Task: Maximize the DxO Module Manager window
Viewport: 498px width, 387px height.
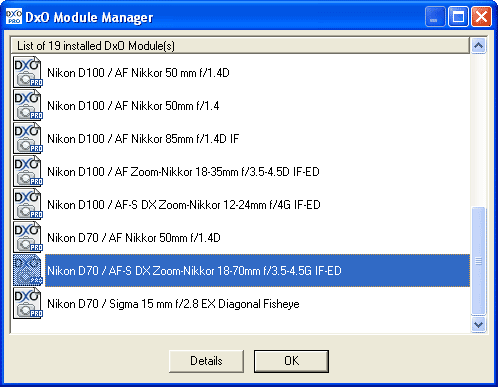Action: point(458,17)
